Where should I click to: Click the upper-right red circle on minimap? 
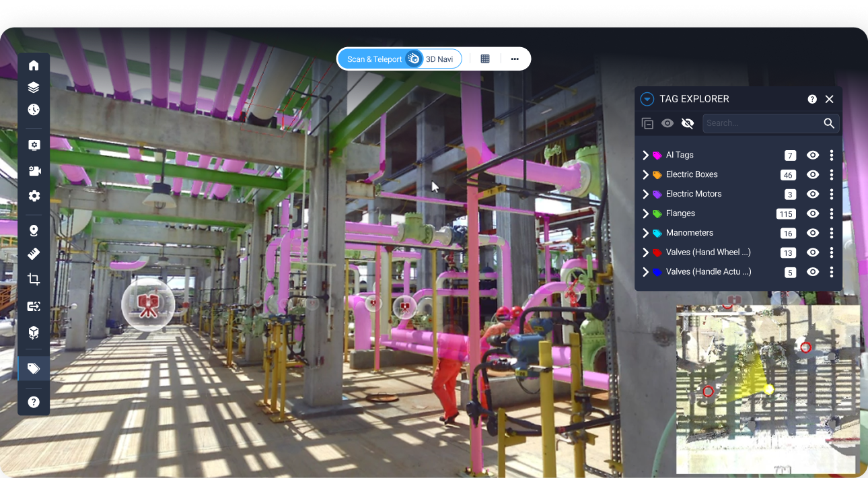click(x=806, y=347)
